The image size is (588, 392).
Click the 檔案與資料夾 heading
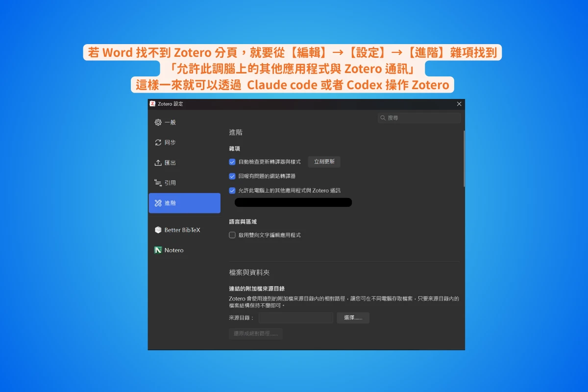coord(249,272)
